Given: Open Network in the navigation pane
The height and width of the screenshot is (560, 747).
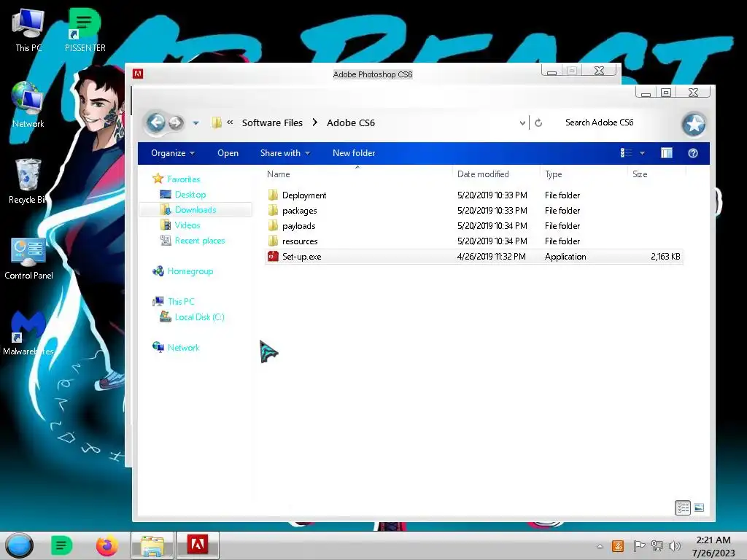Looking at the screenshot, I should (183, 348).
